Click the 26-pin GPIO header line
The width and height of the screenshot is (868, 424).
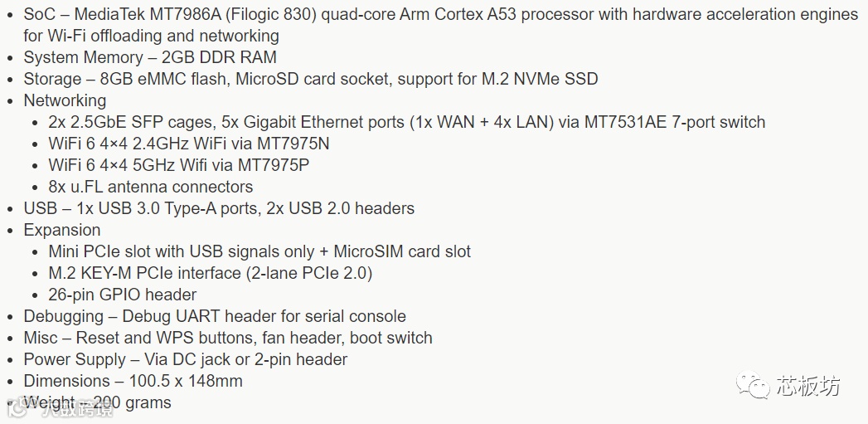point(123,295)
